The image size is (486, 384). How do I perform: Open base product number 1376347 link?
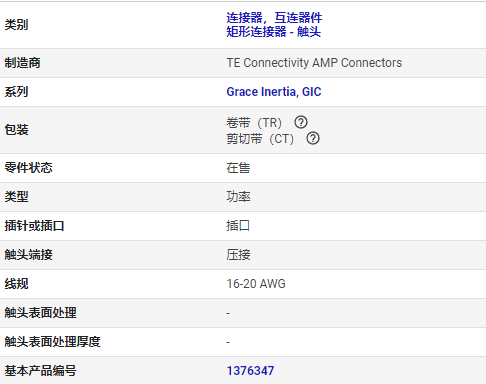tap(250, 371)
